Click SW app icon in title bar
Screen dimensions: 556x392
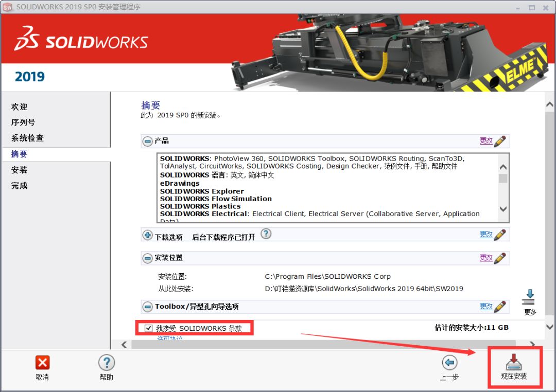click(x=7, y=7)
